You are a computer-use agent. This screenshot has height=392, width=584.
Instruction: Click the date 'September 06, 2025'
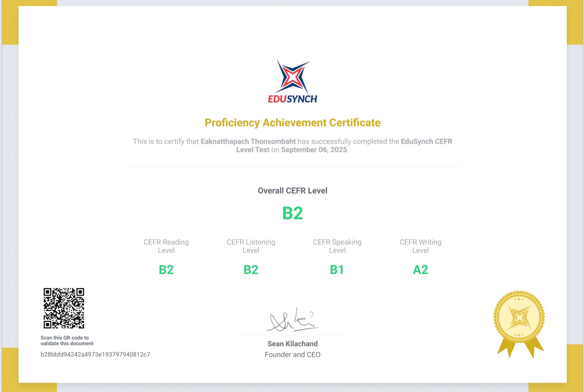pos(314,150)
